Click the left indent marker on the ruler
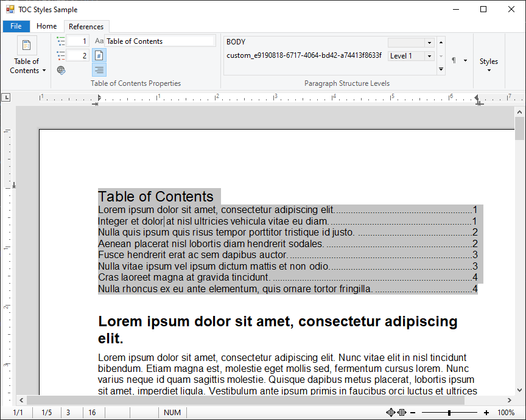Image resolution: width=526 pixels, height=420 pixels. point(99,97)
